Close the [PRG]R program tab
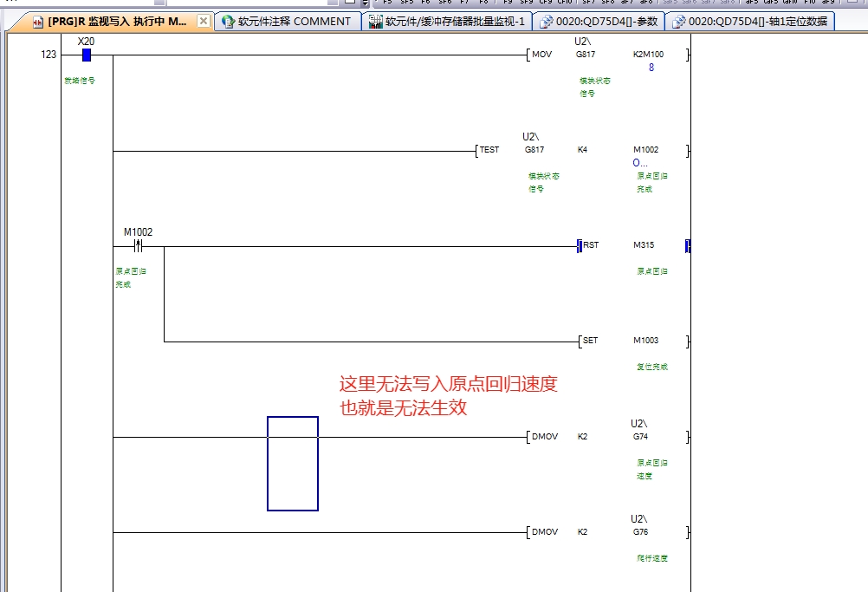Screen dimensions: 868x592 204,22
